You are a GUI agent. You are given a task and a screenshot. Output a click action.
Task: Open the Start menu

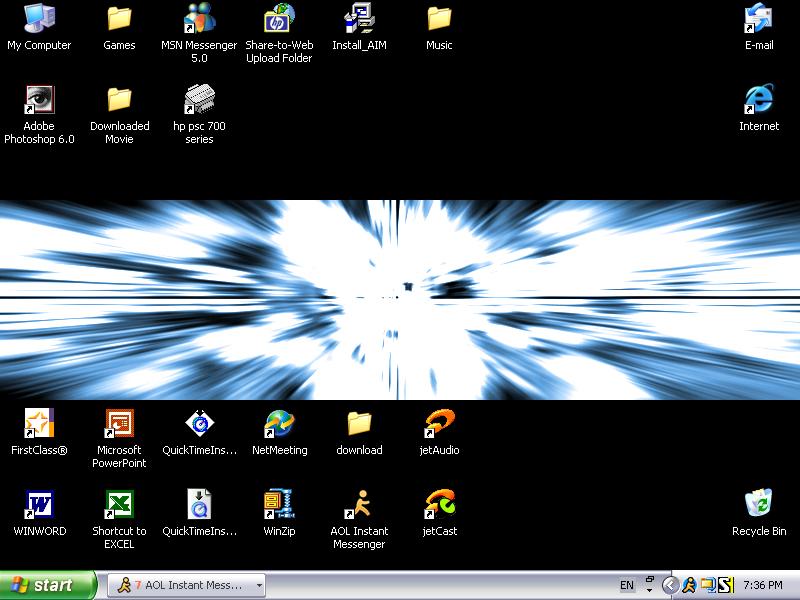48,585
